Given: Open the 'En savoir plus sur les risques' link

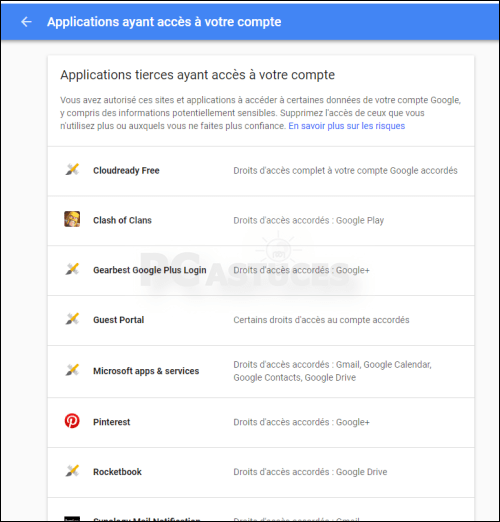Looking at the screenshot, I should pos(347,126).
